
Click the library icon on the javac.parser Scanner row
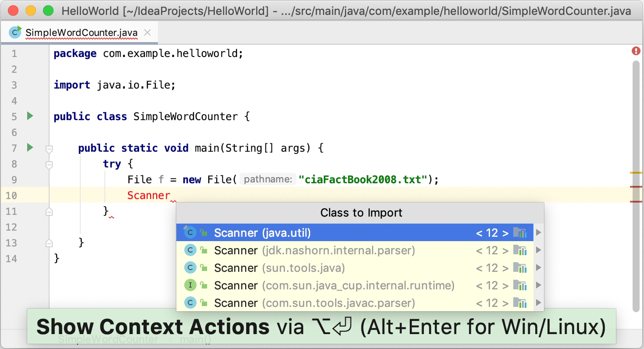pos(520,303)
